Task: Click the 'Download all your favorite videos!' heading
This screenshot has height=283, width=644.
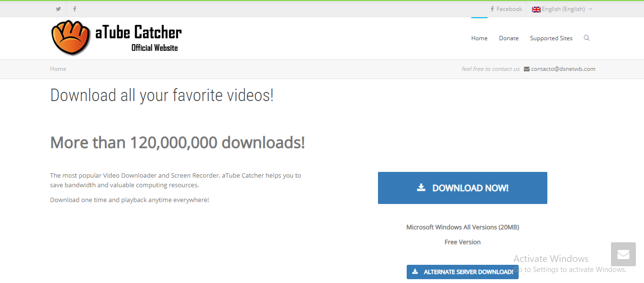Action: tap(162, 95)
